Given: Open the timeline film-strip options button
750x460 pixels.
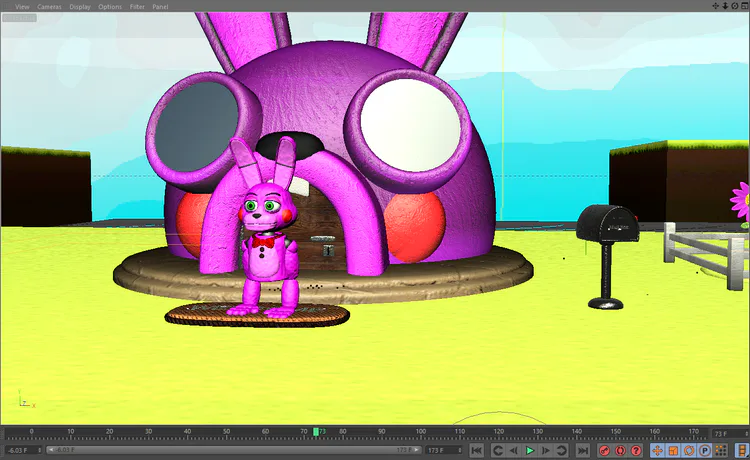Looking at the screenshot, I should [742, 450].
